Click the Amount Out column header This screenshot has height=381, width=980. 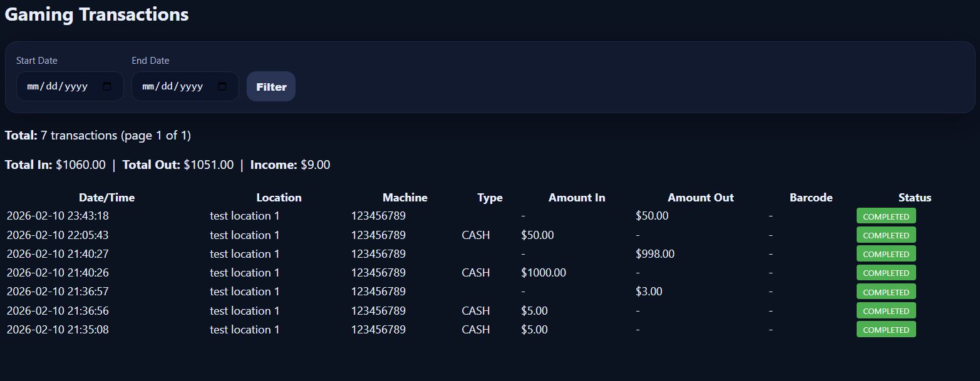(701, 198)
